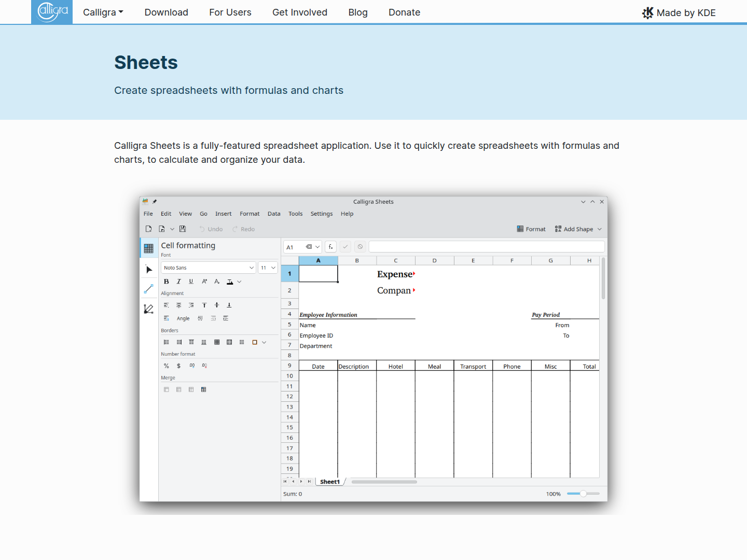Click the Undo button
This screenshot has height=560, width=747.
click(211, 229)
